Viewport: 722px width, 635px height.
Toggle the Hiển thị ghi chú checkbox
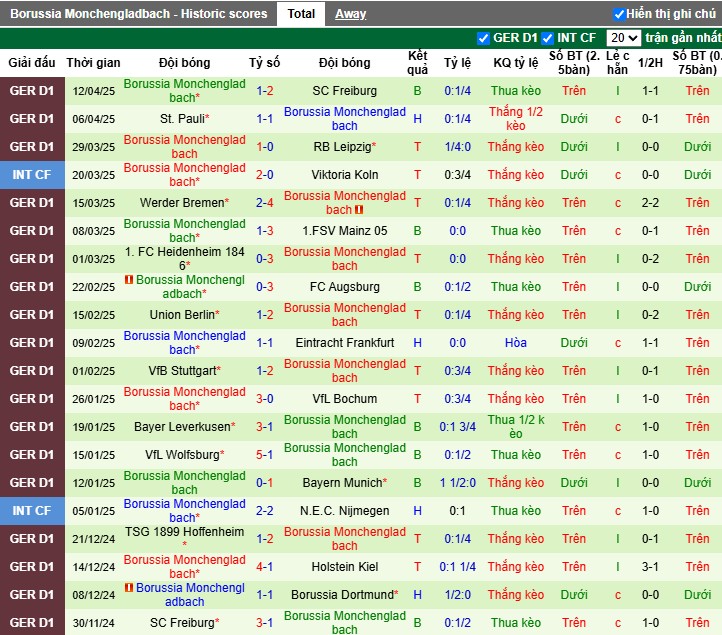click(x=619, y=14)
